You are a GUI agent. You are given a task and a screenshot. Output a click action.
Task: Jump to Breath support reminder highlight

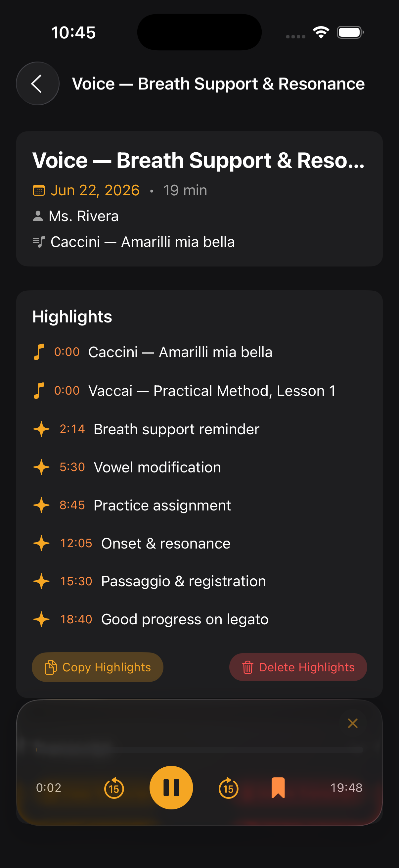[x=199, y=429]
